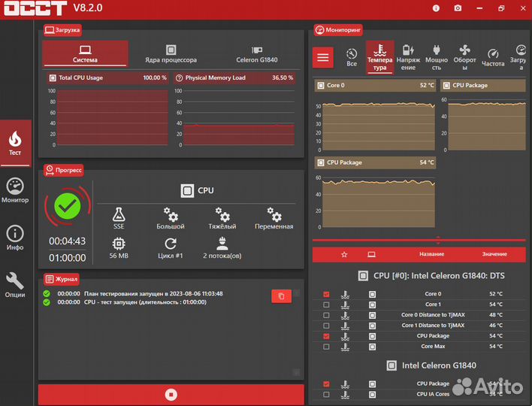532x406 pixels.
Task: Uncheck the Core 0 sensor checkbox
Action: [326, 294]
